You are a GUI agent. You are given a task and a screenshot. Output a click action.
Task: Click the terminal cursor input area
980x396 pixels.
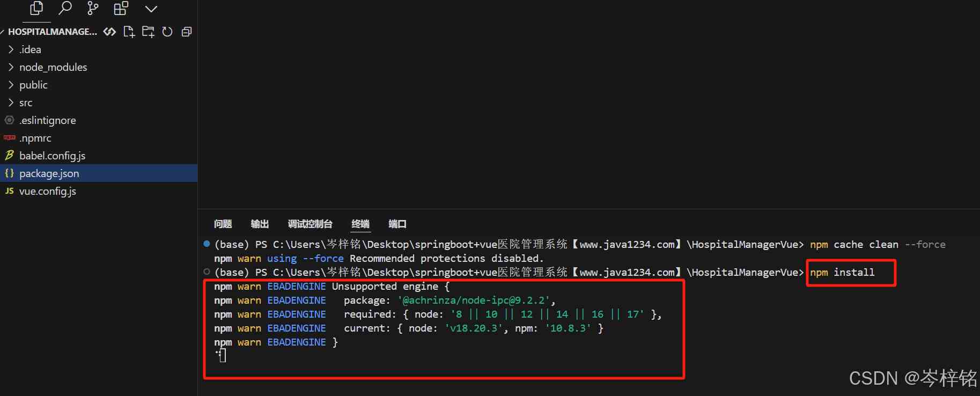coord(223,355)
